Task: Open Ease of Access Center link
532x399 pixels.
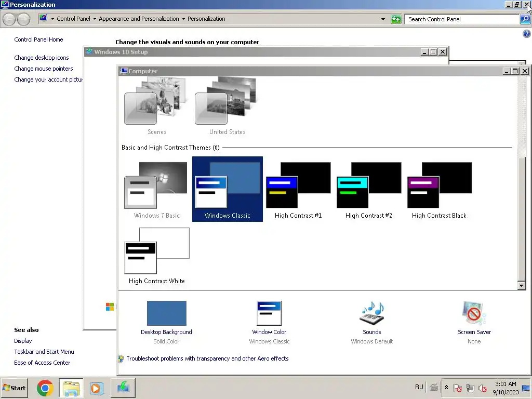Action: click(x=42, y=363)
